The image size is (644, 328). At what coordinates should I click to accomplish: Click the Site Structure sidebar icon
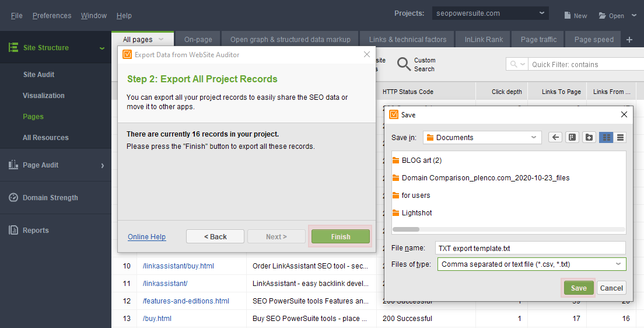click(x=13, y=47)
